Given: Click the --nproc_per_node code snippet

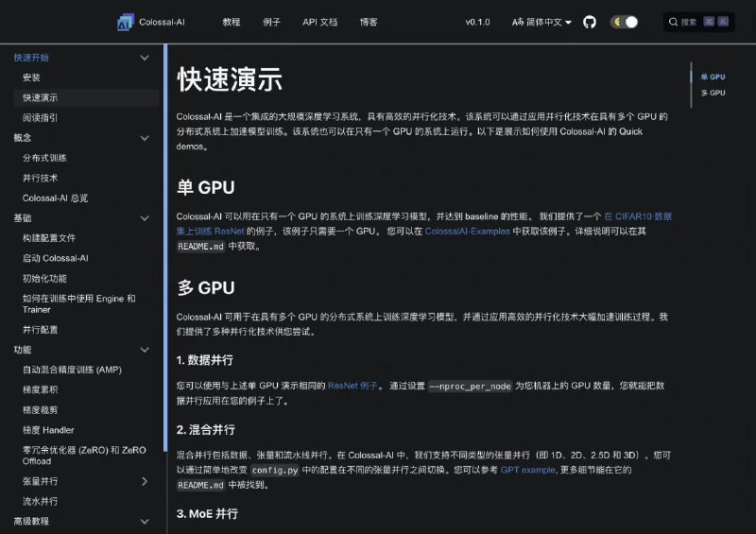Looking at the screenshot, I should coord(470,387).
